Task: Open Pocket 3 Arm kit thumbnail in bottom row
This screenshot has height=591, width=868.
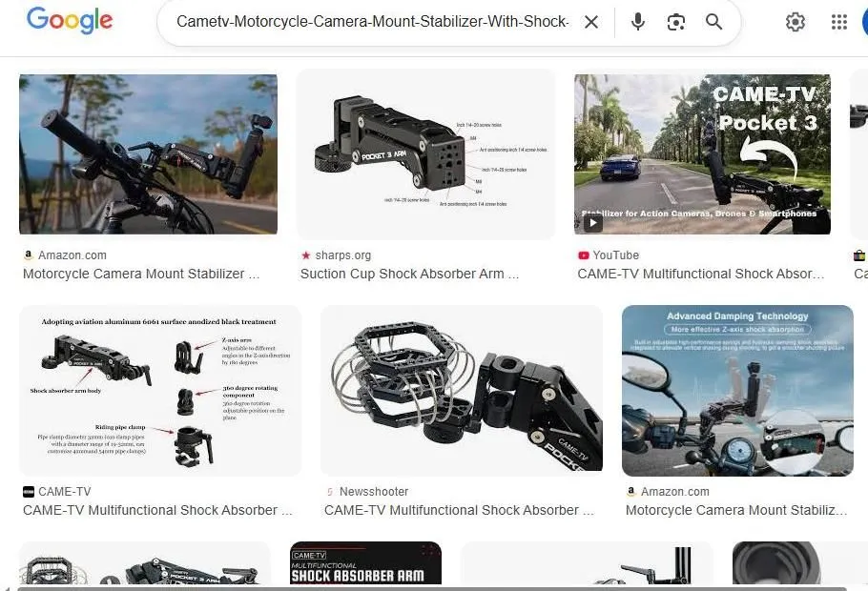Action: click(x=144, y=563)
